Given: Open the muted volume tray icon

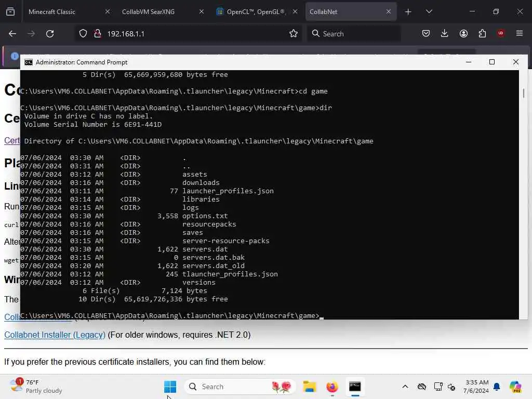Looking at the screenshot, I should (x=451, y=387).
